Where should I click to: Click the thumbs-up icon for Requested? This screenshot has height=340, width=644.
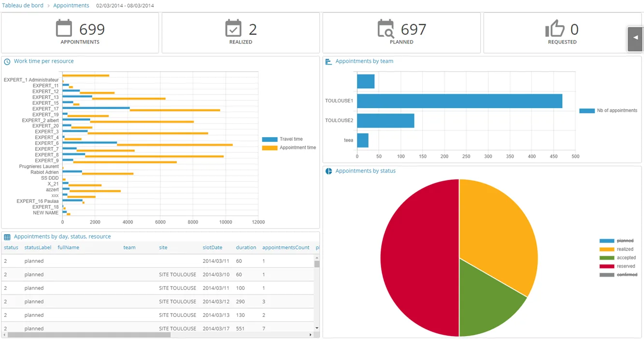pos(555,28)
